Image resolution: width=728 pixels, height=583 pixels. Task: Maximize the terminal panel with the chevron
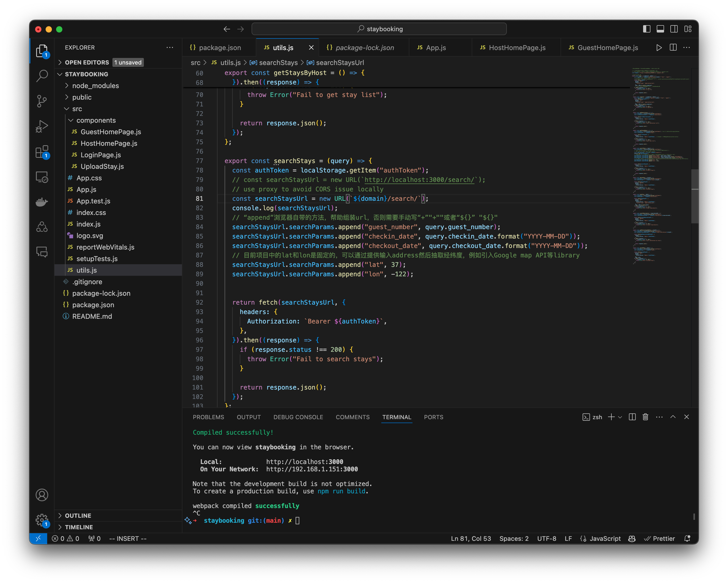(x=673, y=417)
